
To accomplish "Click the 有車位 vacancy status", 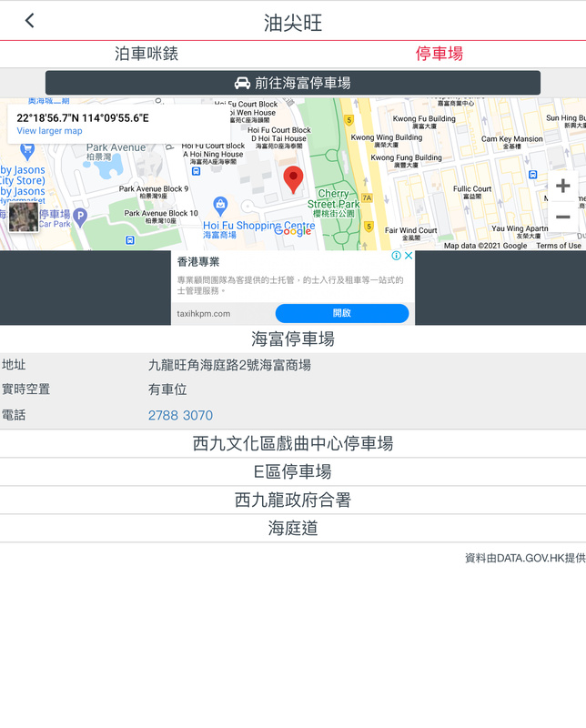I will 167,389.
